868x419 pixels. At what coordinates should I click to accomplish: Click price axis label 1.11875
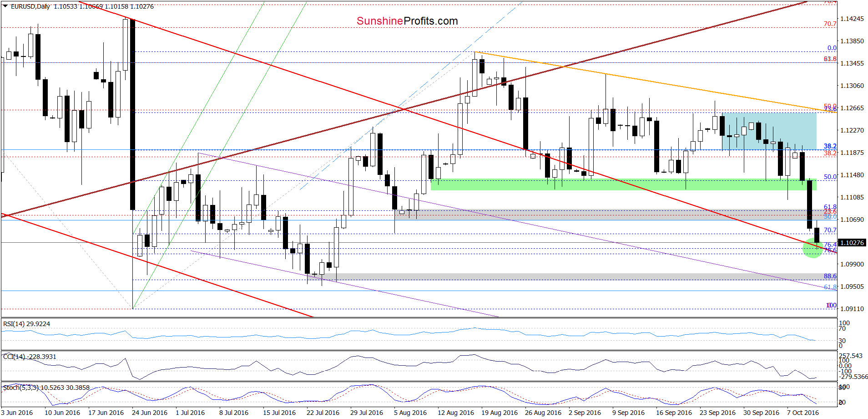(x=852, y=153)
